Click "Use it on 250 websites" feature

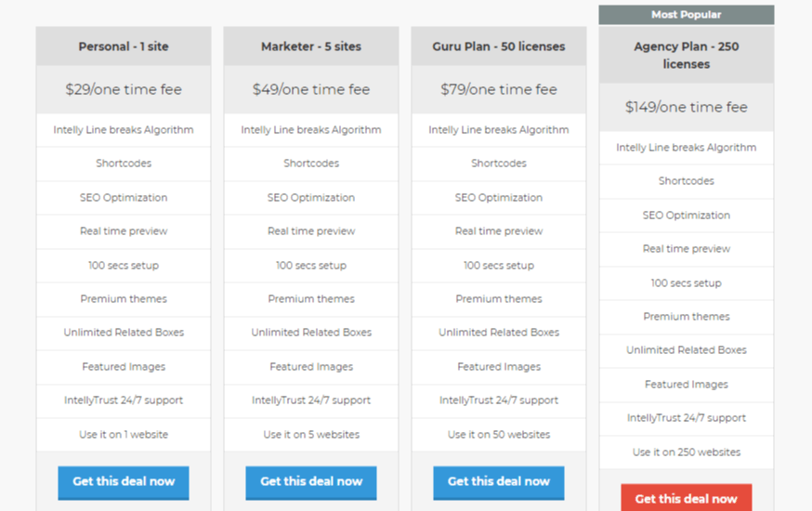(687, 452)
